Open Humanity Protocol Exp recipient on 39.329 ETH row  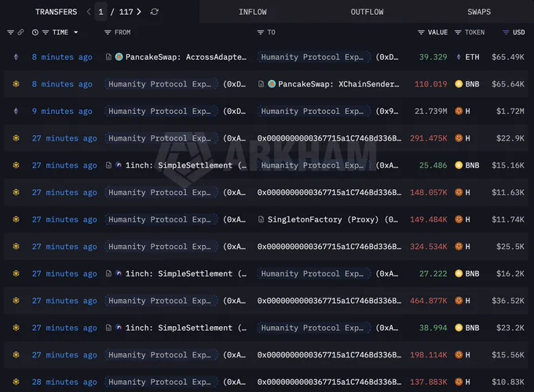pos(313,57)
